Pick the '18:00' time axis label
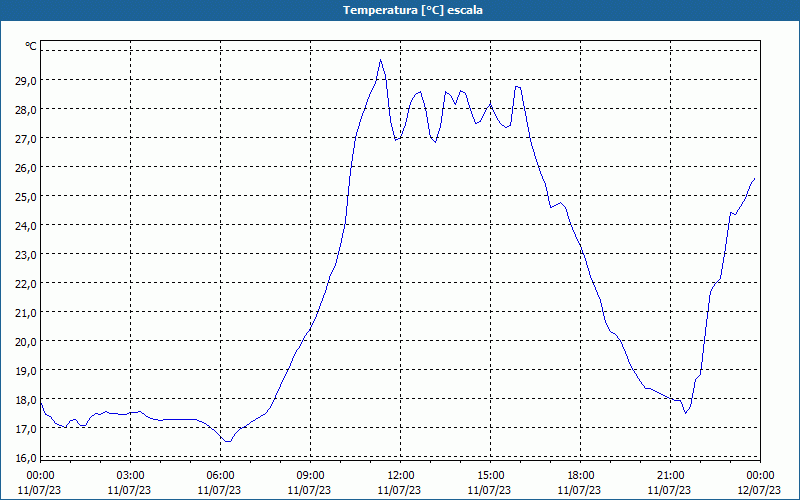This screenshot has height=500, width=800. (x=580, y=476)
